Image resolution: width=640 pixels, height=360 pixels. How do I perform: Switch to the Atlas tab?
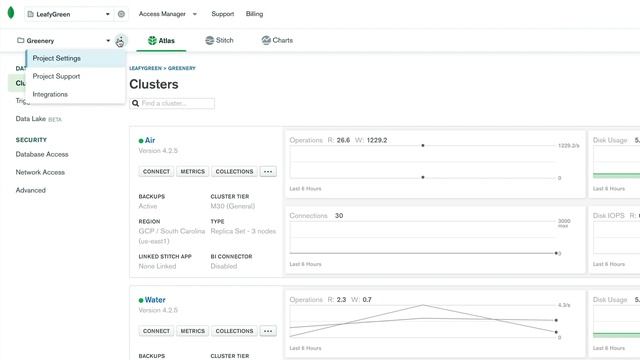pyautogui.click(x=161, y=40)
